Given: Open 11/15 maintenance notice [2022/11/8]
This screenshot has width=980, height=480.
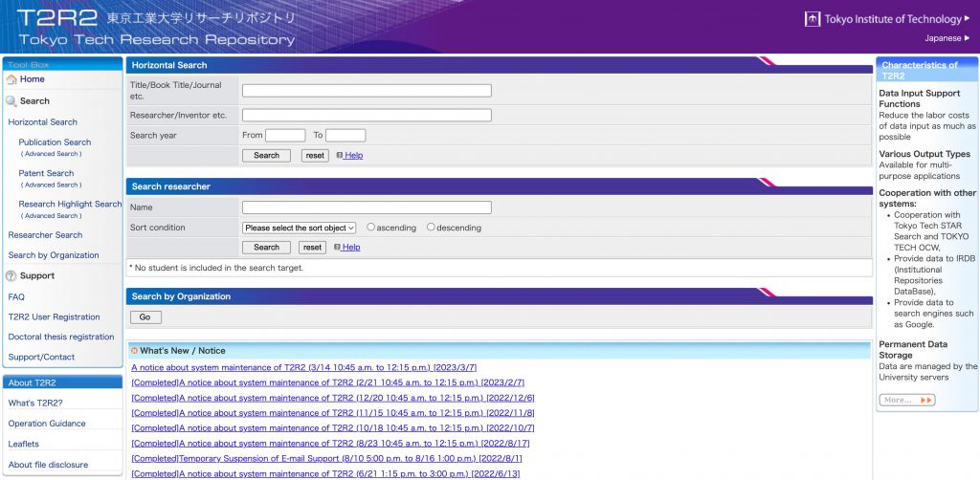Looking at the screenshot, I should tap(333, 413).
